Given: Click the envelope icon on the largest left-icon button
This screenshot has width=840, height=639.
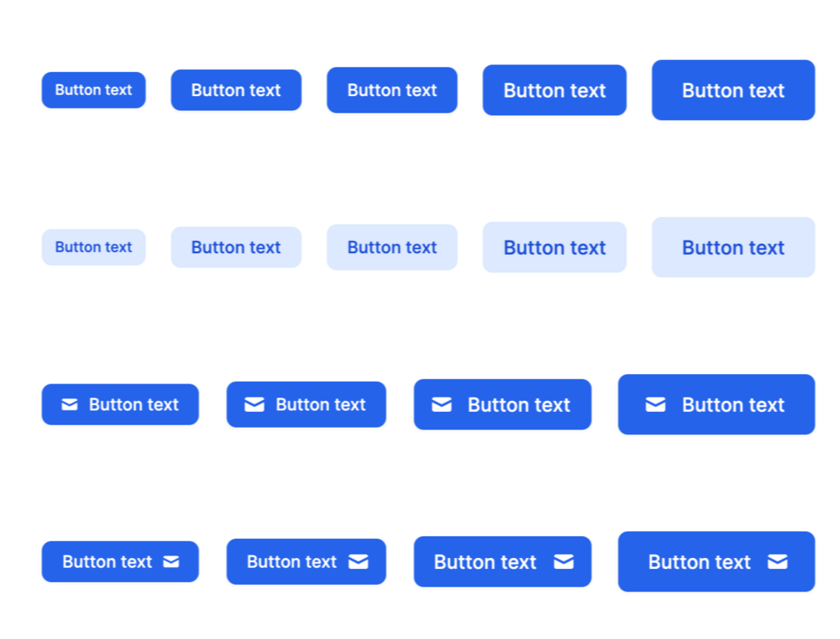Looking at the screenshot, I should click(654, 404).
